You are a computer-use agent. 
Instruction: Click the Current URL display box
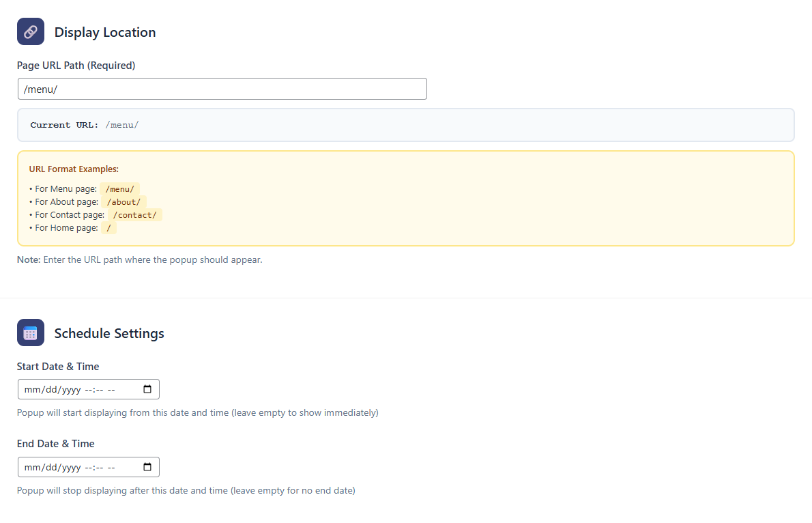(405, 125)
